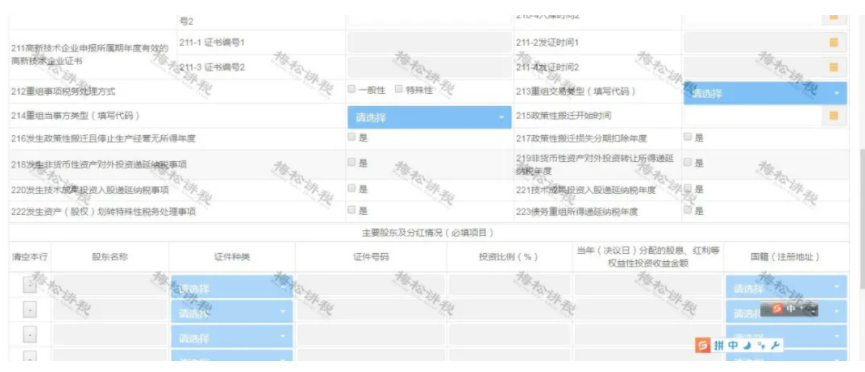Click the 清空本行 column header
Image resolution: width=865 pixels, height=372 pixels.
coord(30,257)
